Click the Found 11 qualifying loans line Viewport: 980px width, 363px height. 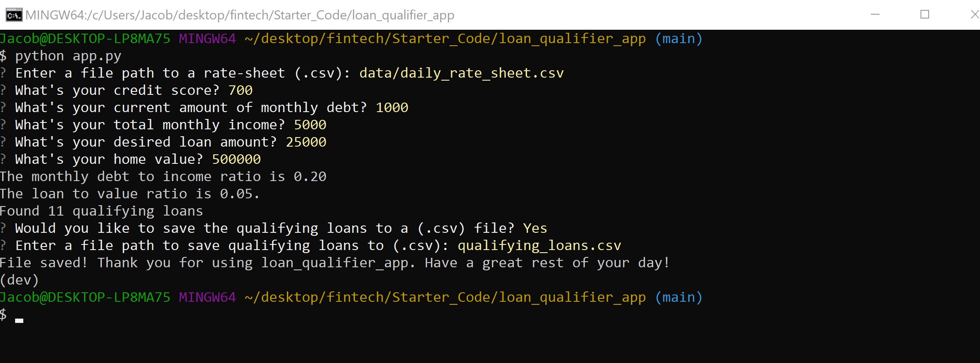(101, 211)
